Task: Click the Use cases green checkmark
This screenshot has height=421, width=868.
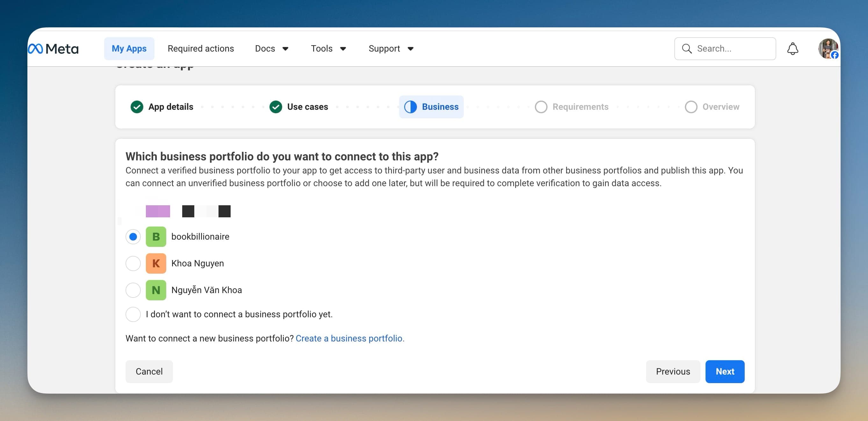Action: pos(276,107)
